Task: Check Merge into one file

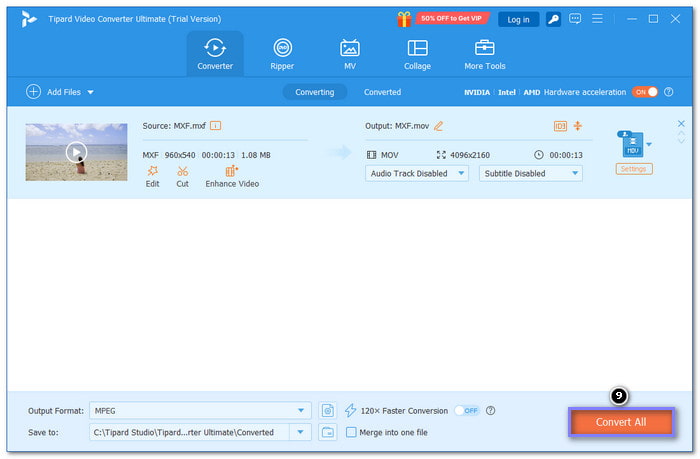Action: coord(351,432)
